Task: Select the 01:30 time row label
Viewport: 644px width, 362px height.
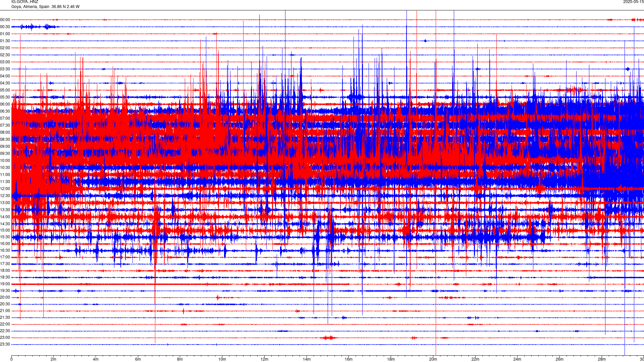Action: 5,41
